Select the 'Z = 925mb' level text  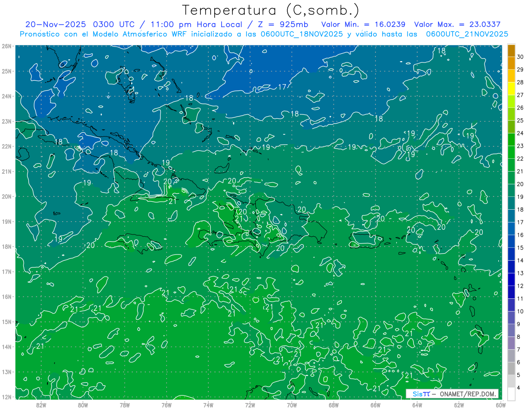point(283,24)
